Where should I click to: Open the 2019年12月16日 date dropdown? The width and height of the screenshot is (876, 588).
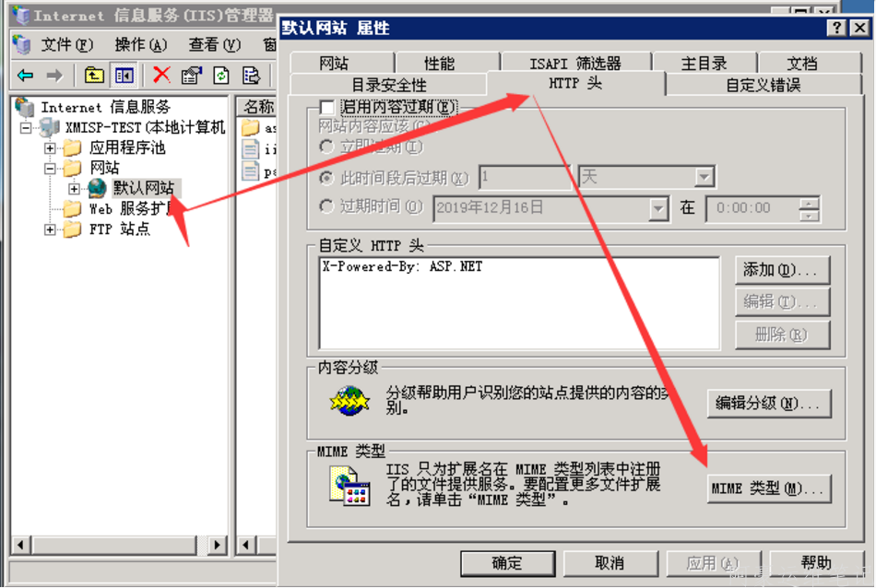[658, 208]
